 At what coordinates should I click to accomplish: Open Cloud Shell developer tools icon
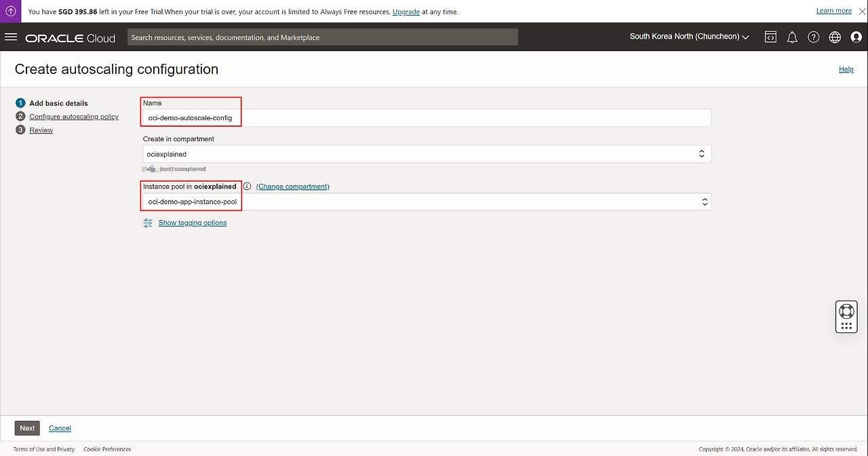click(770, 37)
